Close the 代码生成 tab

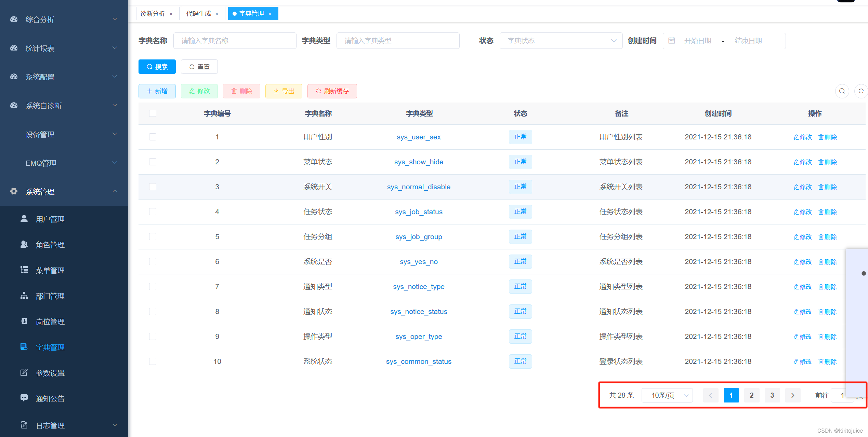click(x=217, y=14)
